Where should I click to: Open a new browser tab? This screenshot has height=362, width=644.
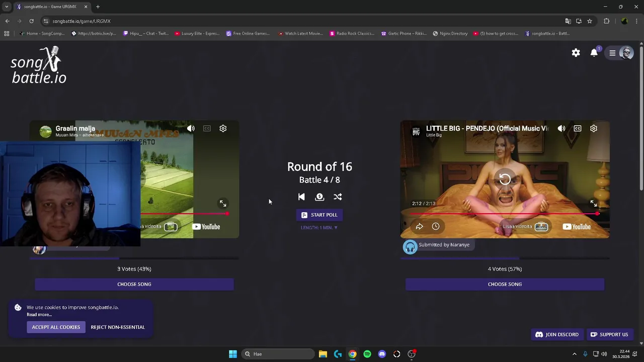pyautogui.click(x=98, y=7)
